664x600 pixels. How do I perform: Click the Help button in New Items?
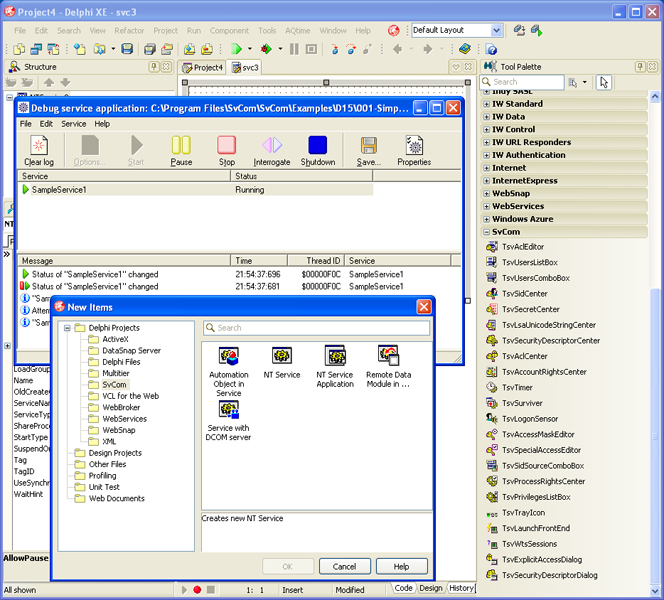click(401, 567)
